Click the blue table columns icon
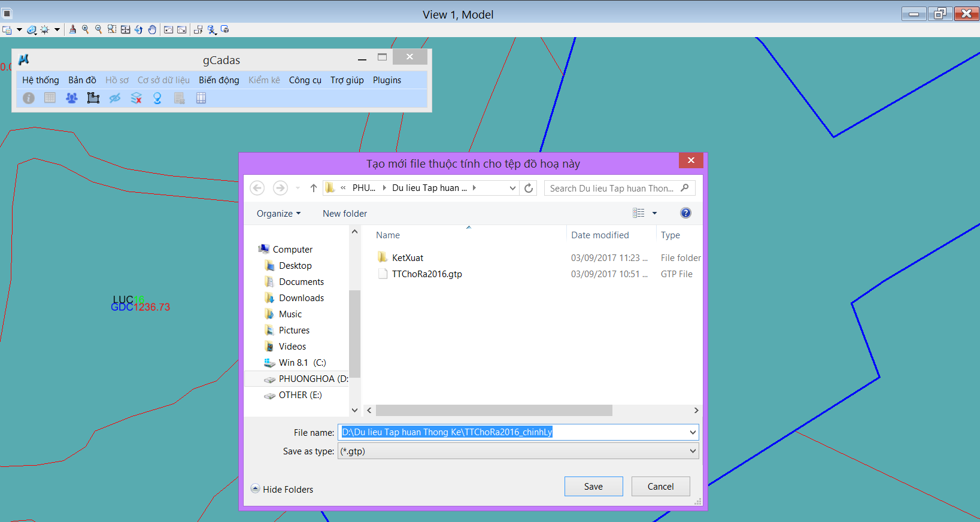The width and height of the screenshot is (980, 522). tap(201, 98)
